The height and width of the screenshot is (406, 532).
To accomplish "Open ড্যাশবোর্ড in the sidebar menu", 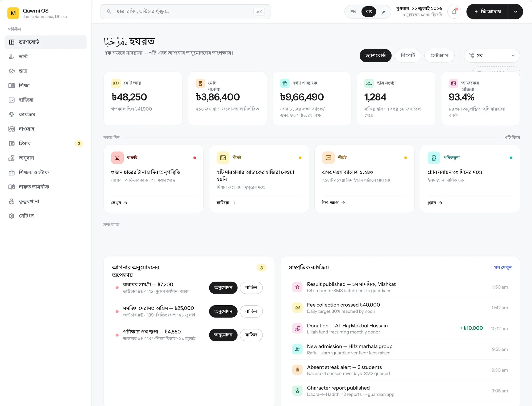I will (x=46, y=42).
